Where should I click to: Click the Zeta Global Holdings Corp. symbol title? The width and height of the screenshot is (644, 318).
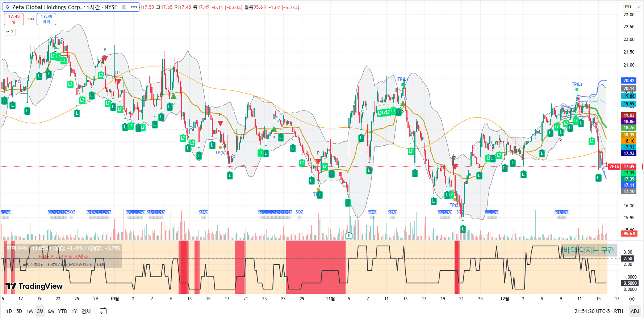click(x=47, y=7)
